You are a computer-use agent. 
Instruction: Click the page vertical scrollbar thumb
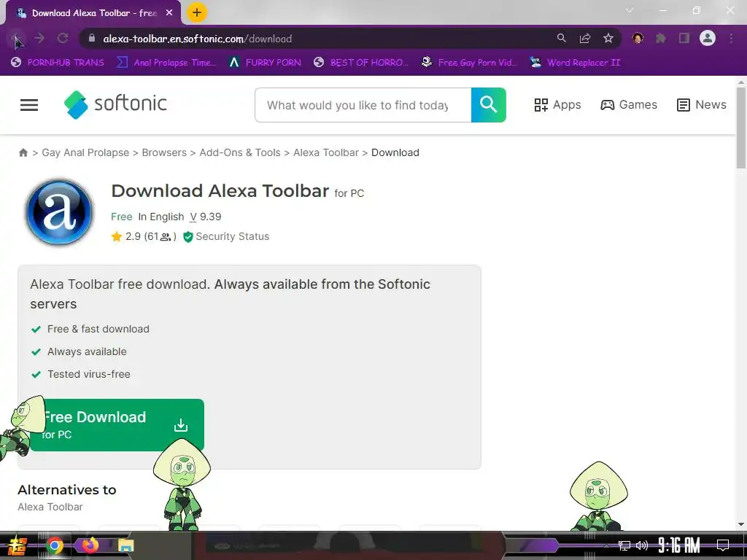coord(741,128)
